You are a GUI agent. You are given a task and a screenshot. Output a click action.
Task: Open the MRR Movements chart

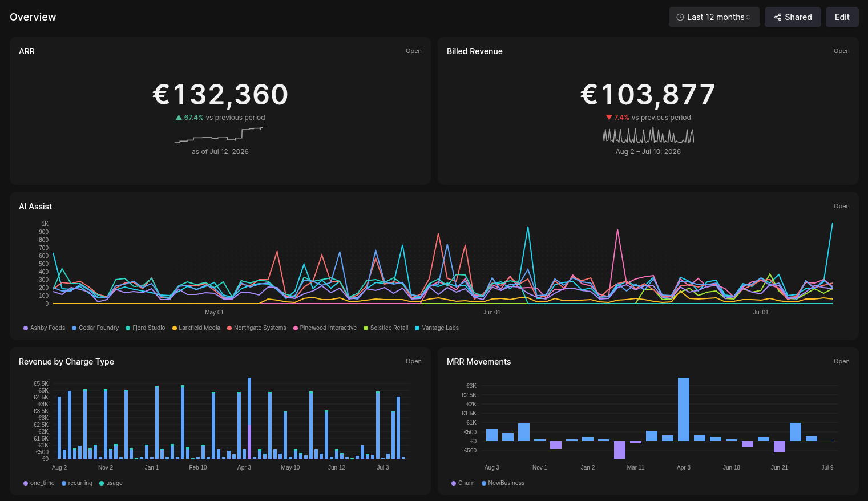click(x=842, y=361)
